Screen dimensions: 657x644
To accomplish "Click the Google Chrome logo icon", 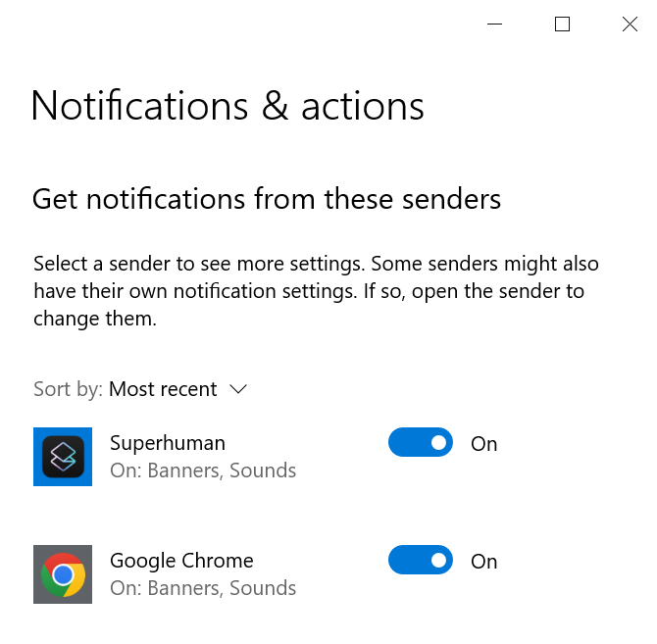I will [63, 574].
